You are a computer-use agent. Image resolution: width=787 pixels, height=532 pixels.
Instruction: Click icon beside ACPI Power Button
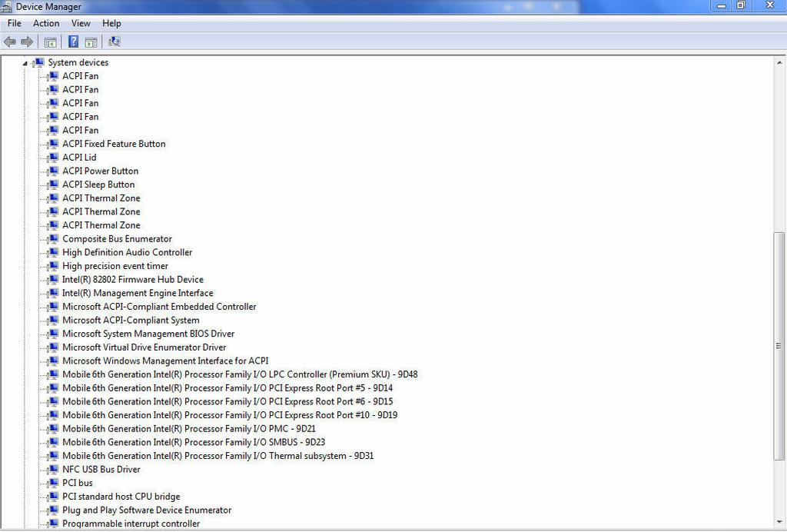(53, 171)
